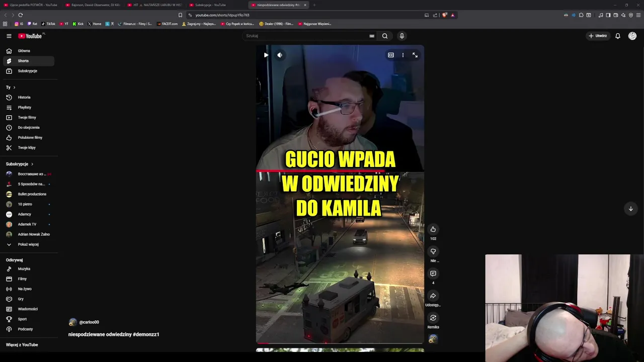This screenshot has height=362, width=644.
Task: Open Muzyka in the Odkrywaj section
Action: pyautogui.click(x=28, y=269)
